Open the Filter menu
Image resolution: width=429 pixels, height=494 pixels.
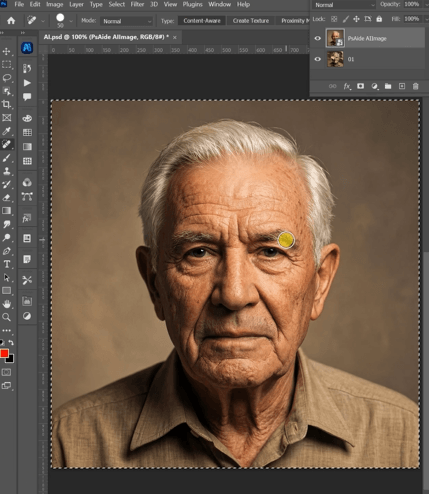click(137, 4)
